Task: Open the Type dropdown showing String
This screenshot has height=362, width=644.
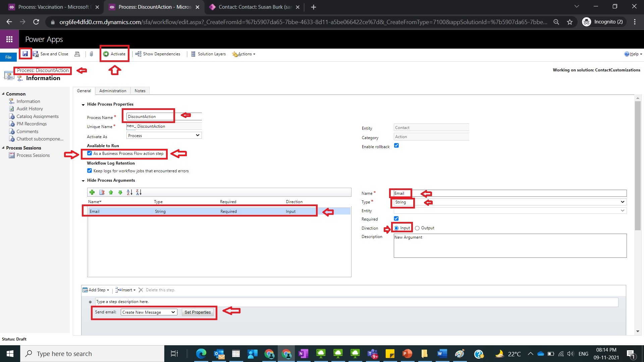Action: click(622, 202)
